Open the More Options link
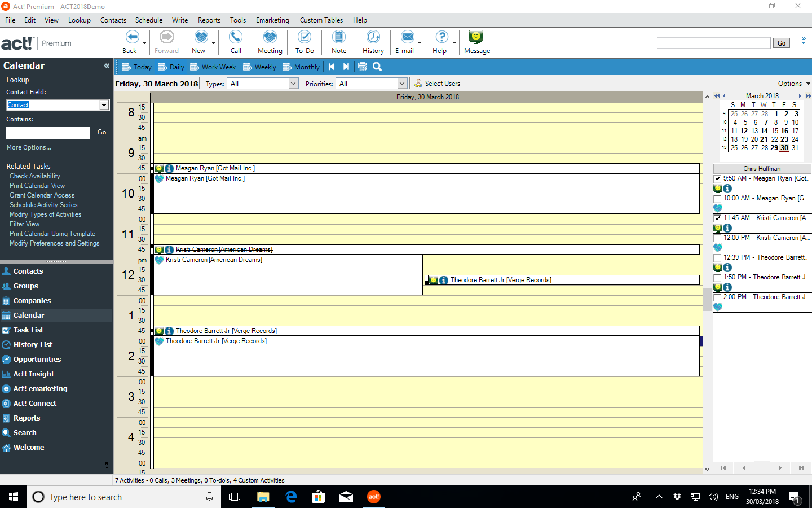812x508 pixels. [x=29, y=147]
